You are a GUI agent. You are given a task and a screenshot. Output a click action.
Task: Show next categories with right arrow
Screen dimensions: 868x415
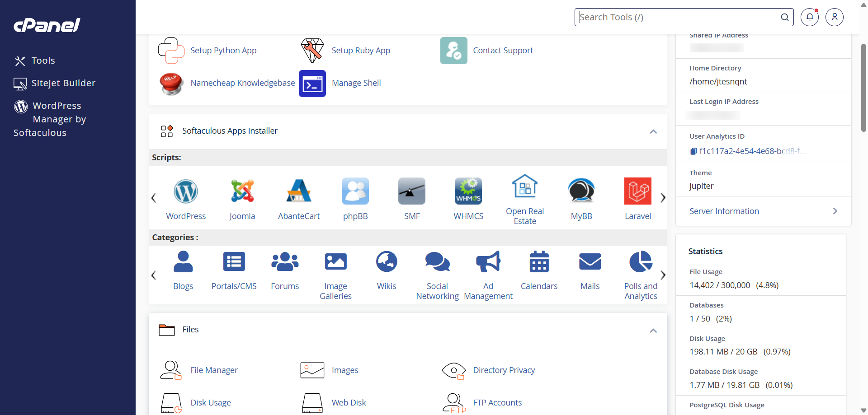663,275
